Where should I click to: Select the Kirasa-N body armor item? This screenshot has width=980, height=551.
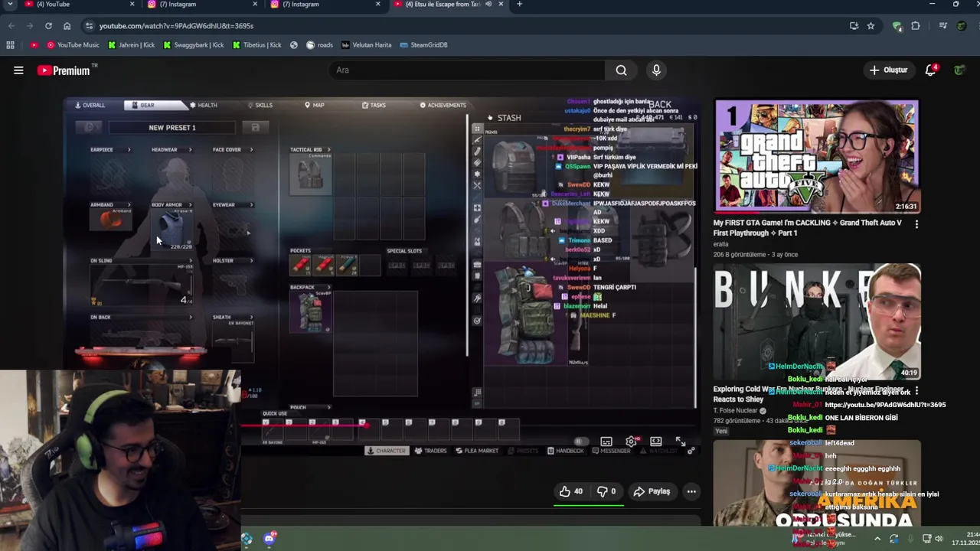171,229
